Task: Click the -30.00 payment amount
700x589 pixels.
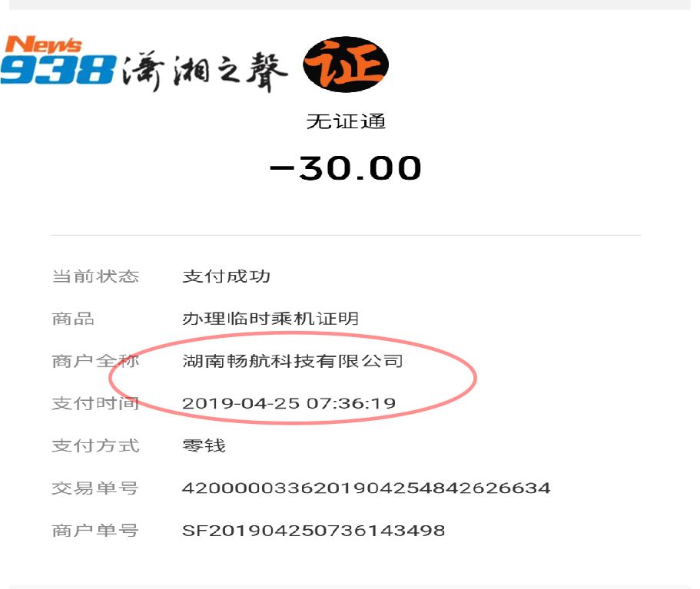Action: (x=346, y=169)
